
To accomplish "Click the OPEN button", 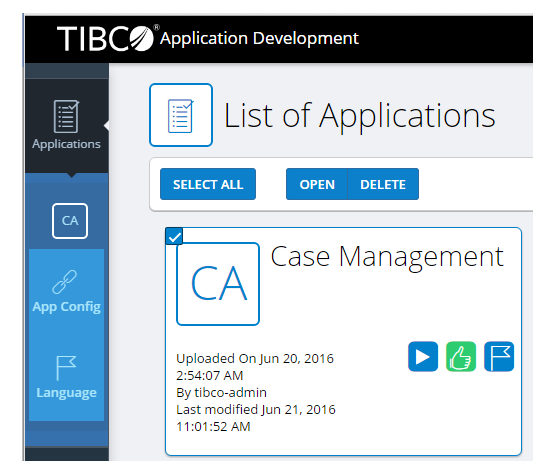I will coord(317,184).
